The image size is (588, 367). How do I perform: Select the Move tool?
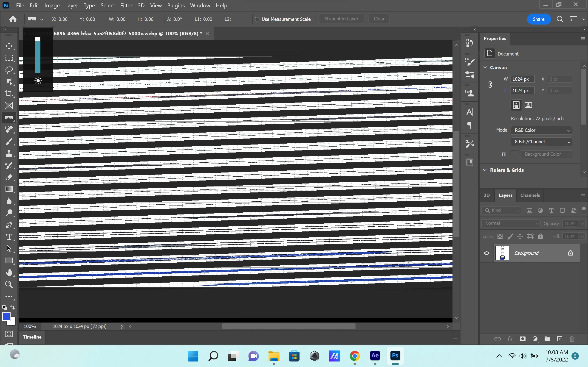coord(9,46)
